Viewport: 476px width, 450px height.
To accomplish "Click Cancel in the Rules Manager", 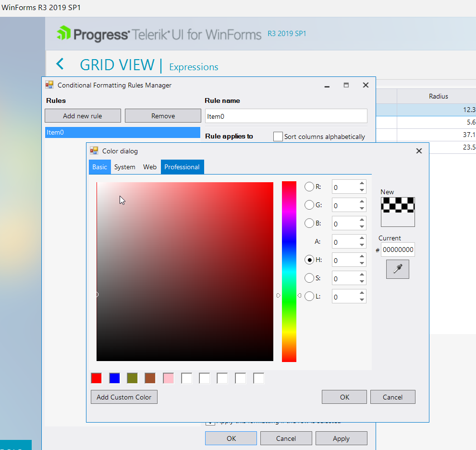I will coord(286,438).
